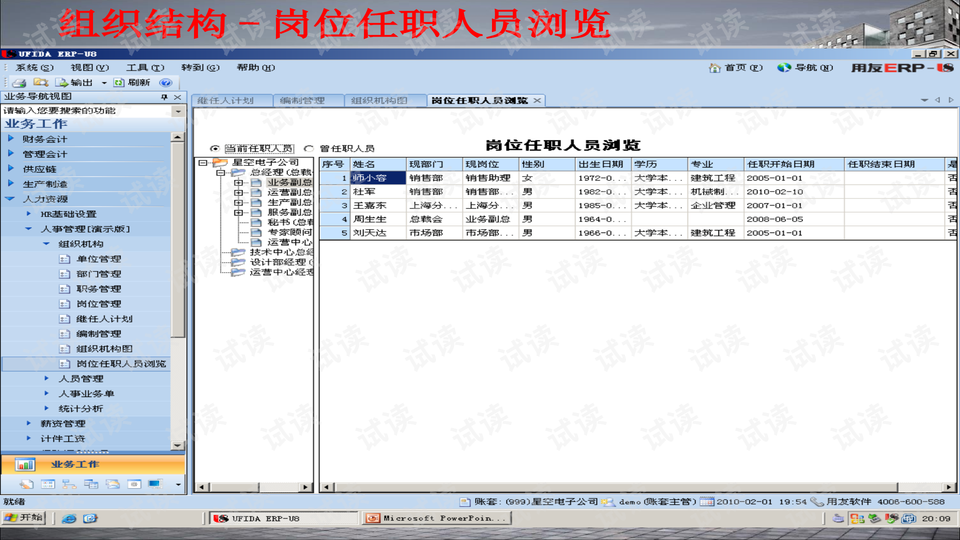
Task: Open 职务管理 in the navigation tree
Action: pos(98,288)
